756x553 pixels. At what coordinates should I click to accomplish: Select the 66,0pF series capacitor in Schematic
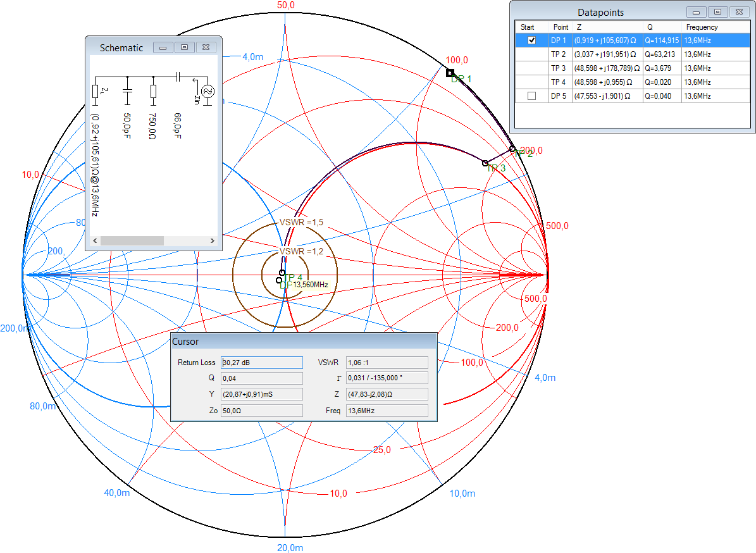click(178, 77)
